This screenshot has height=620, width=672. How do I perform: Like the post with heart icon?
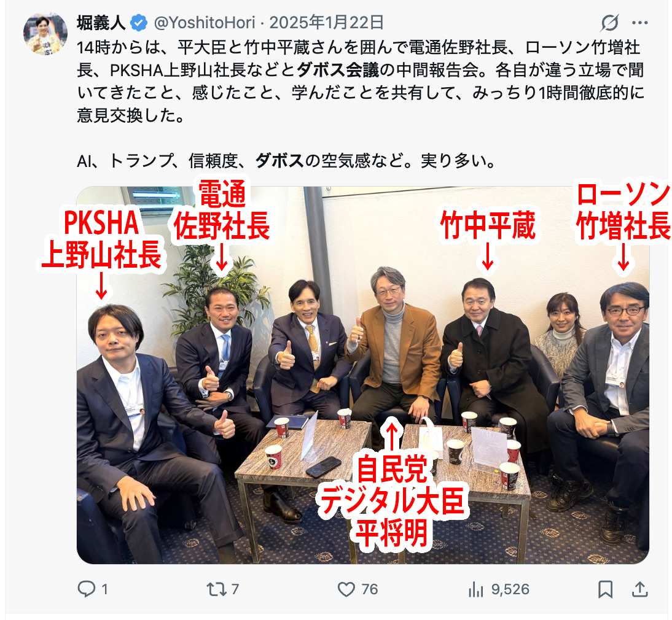coord(346,589)
